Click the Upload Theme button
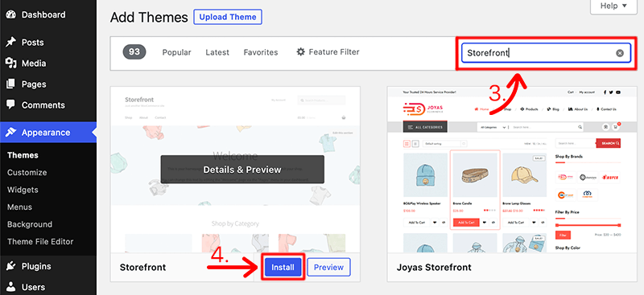The height and width of the screenshot is (295, 644). pyautogui.click(x=228, y=17)
